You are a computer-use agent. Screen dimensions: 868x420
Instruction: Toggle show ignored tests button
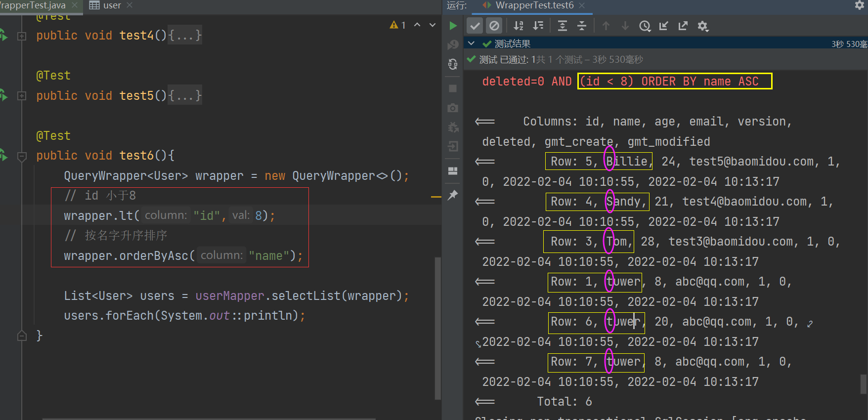point(494,26)
